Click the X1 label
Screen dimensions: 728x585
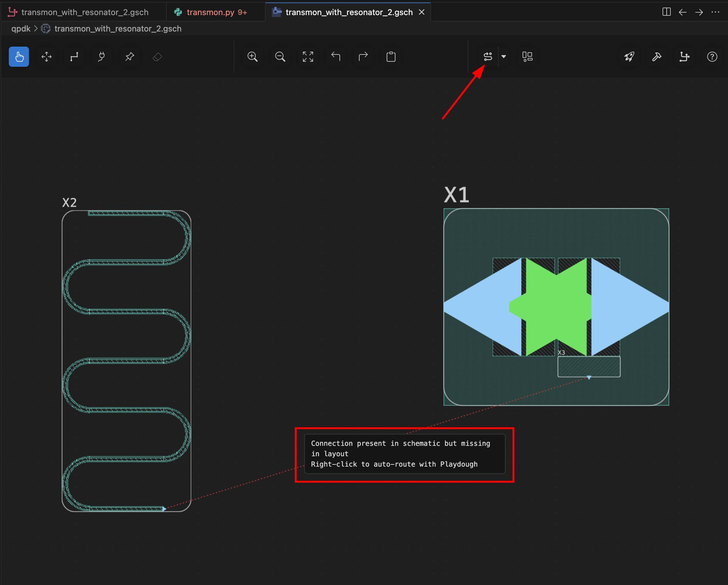pyautogui.click(x=456, y=195)
